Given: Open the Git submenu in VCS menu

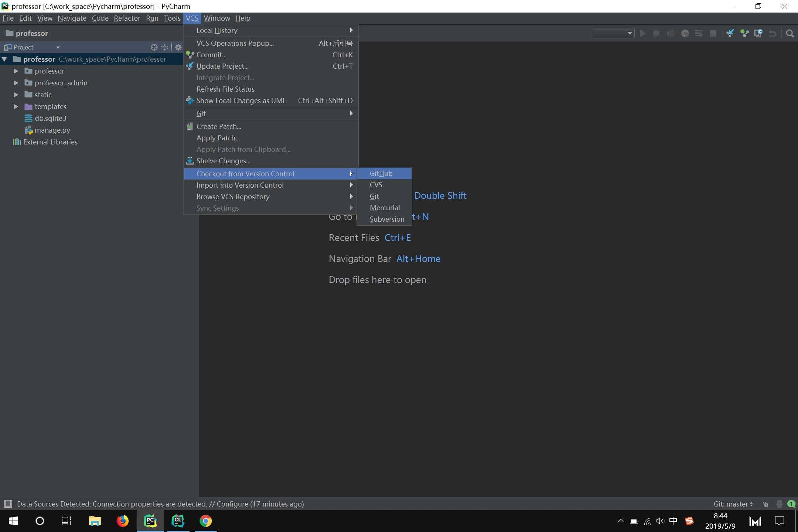Looking at the screenshot, I should click(271, 113).
